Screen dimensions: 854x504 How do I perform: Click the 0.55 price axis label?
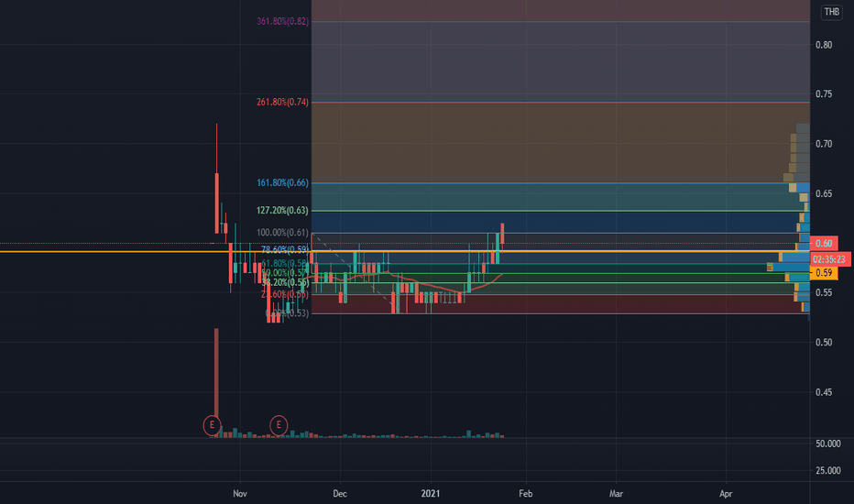[x=824, y=292]
